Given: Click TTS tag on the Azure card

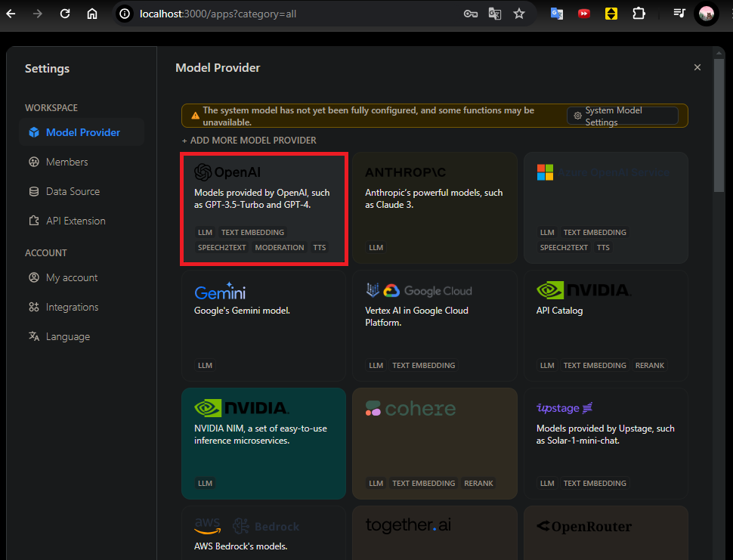Looking at the screenshot, I should 603,247.
